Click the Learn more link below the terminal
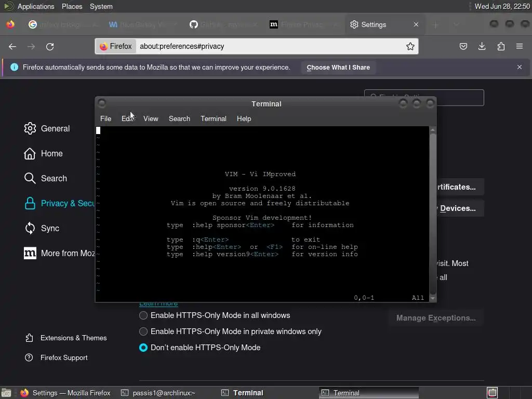The width and height of the screenshot is (532, 399). point(158,304)
